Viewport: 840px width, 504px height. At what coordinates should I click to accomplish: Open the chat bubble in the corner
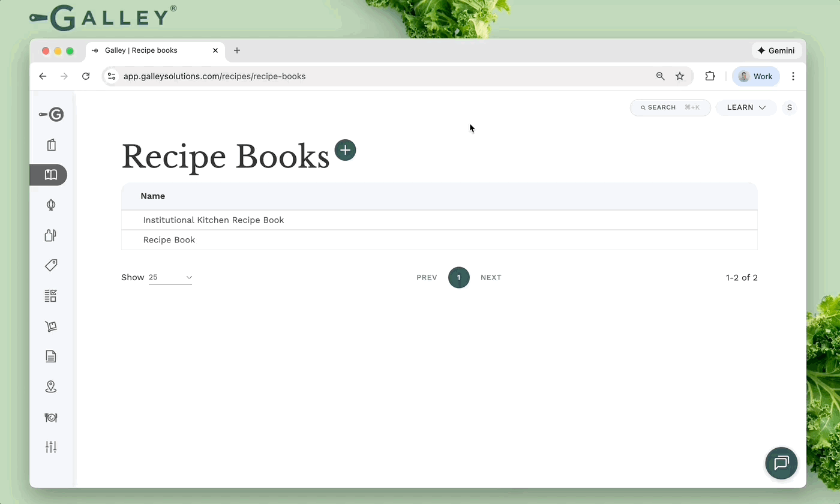[x=781, y=463]
